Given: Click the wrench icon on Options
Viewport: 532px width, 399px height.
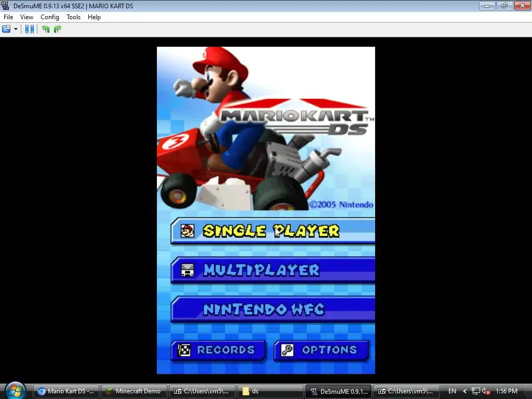Looking at the screenshot, I should coord(287,350).
